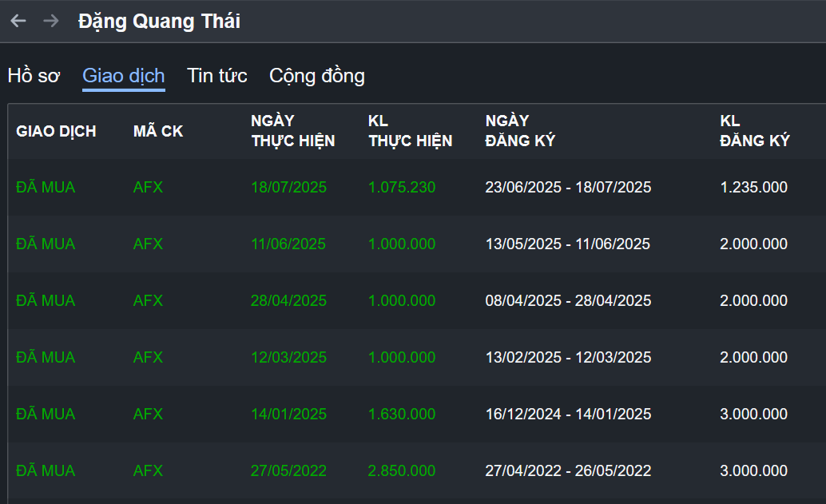Click the Đặng Quang Thái page title

(159, 22)
